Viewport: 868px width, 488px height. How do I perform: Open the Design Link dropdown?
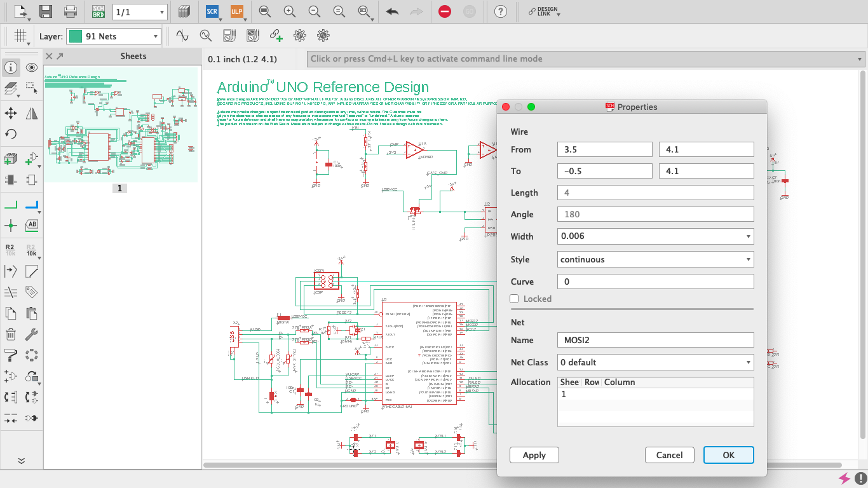544,11
